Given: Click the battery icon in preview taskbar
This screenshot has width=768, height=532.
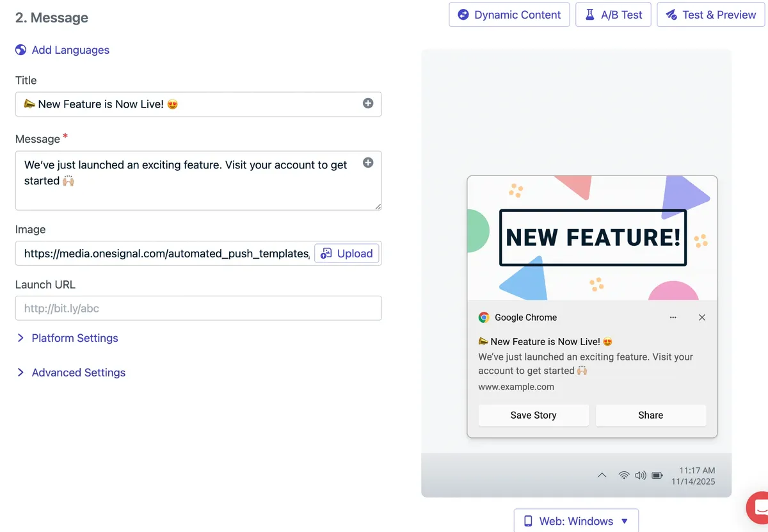Looking at the screenshot, I should [x=657, y=476].
